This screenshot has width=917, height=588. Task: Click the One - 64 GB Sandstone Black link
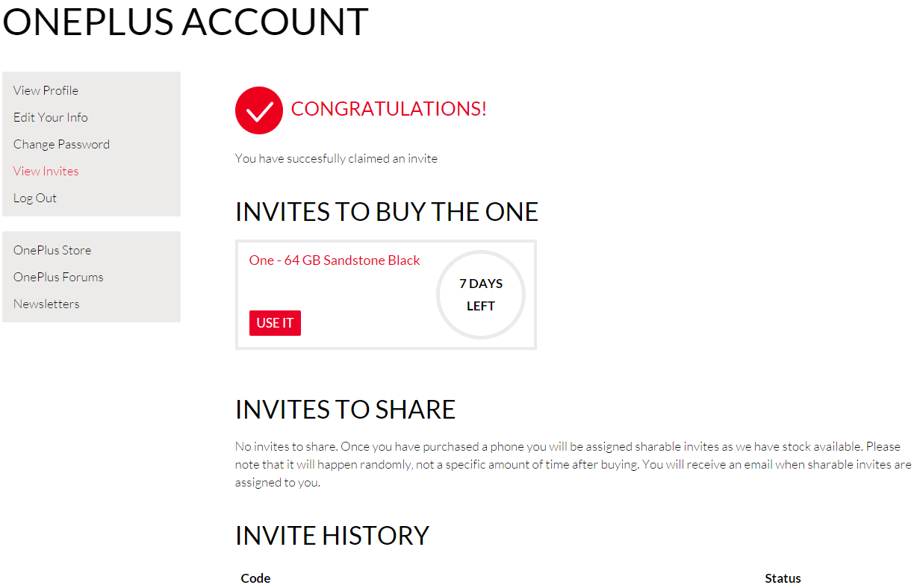pos(335,260)
